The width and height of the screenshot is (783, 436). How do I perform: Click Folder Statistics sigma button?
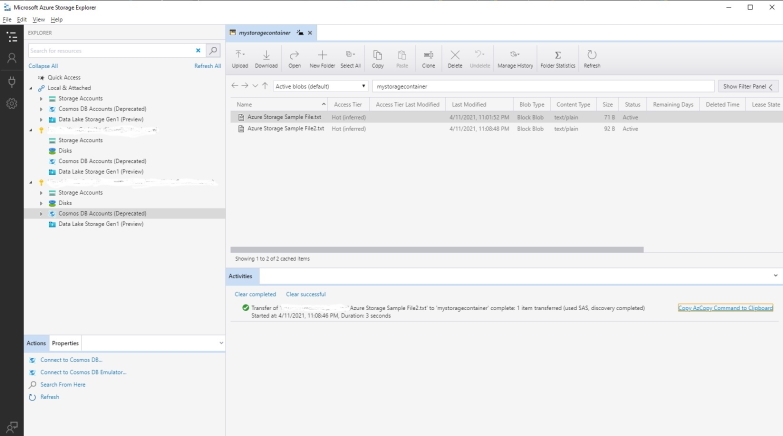coord(558,59)
